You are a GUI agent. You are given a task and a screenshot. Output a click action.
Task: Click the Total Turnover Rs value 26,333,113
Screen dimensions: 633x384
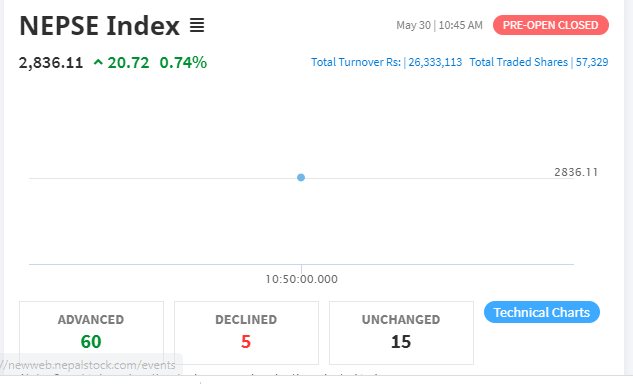435,62
